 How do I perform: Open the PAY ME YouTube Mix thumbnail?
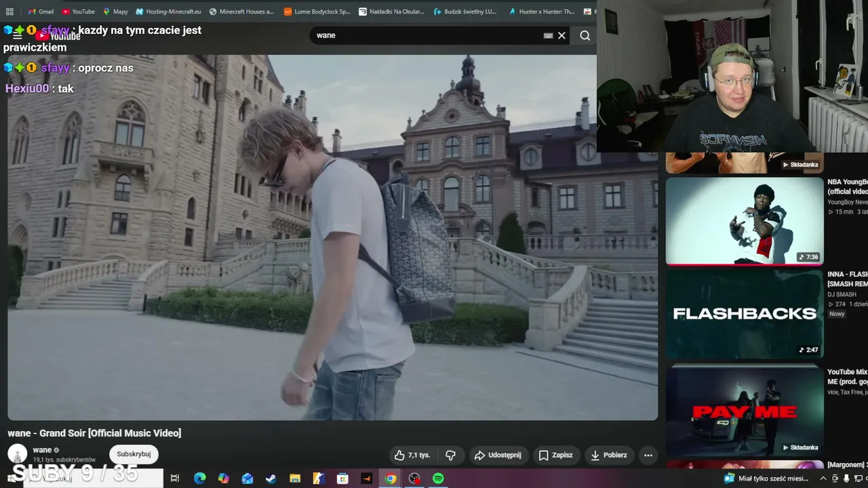(x=745, y=411)
